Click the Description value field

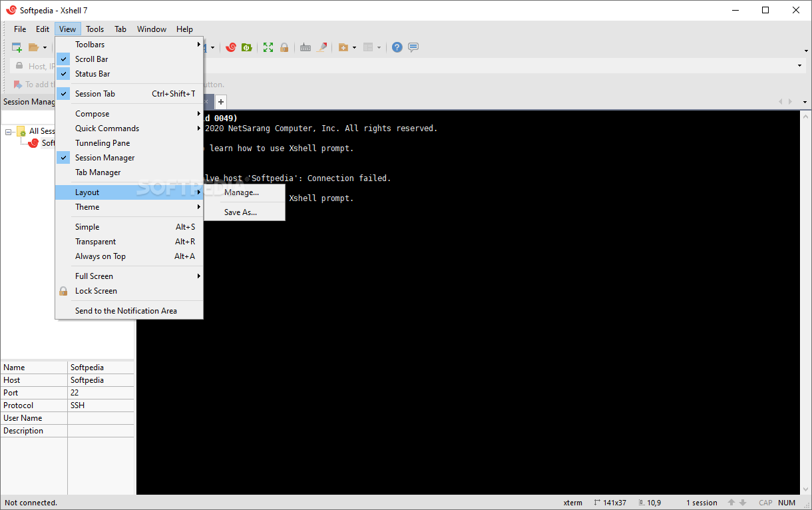pyautogui.click(x=101, y=431)
